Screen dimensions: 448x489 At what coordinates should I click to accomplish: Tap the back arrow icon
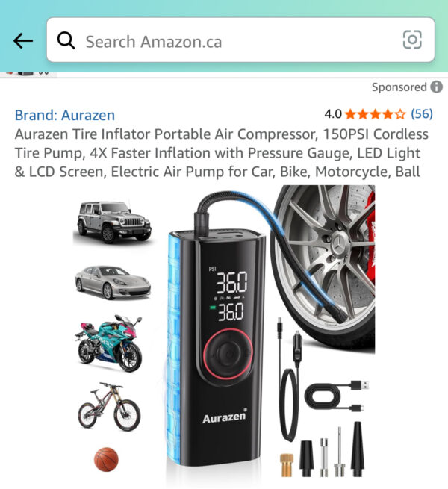point(23,40)
